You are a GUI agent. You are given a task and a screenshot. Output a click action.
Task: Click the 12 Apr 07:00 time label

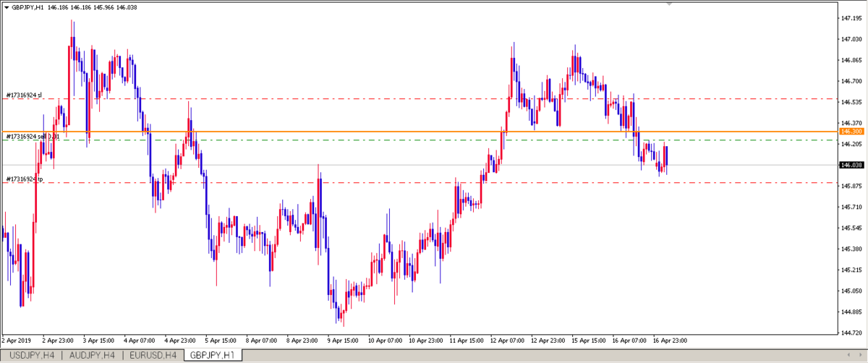point(509,340)
